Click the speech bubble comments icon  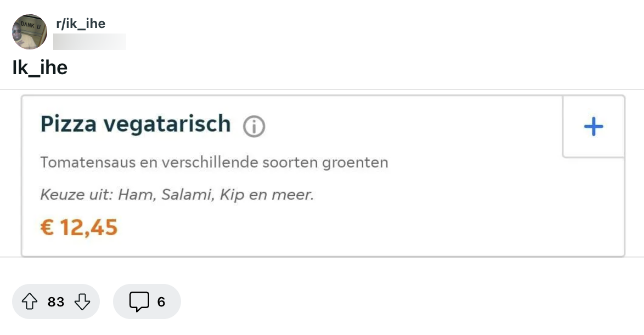pyautogui.click(x=139, y=302)
